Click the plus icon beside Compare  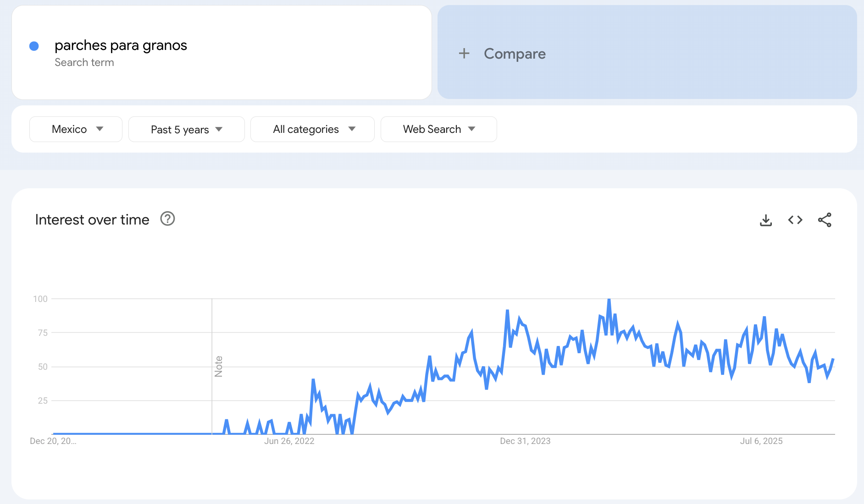[x=464, y=54]
